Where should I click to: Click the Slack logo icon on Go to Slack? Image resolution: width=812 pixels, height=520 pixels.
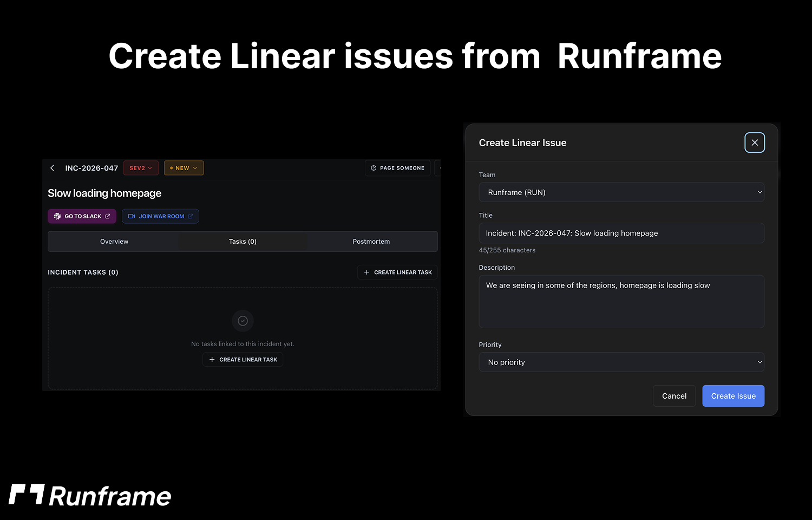point(57,216)
